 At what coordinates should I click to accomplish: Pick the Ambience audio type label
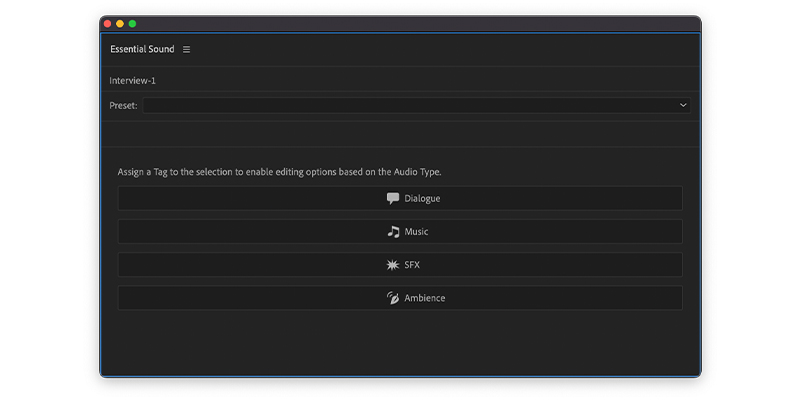424,298
